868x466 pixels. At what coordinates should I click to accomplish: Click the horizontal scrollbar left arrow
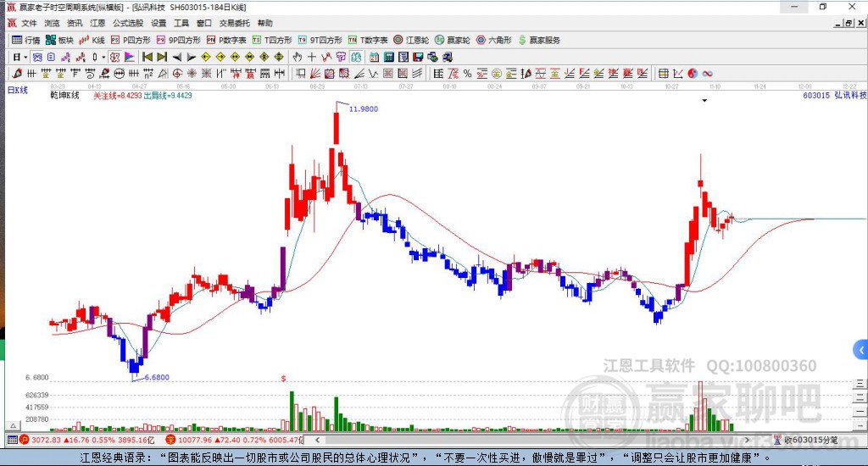click(x=317, y=440)
